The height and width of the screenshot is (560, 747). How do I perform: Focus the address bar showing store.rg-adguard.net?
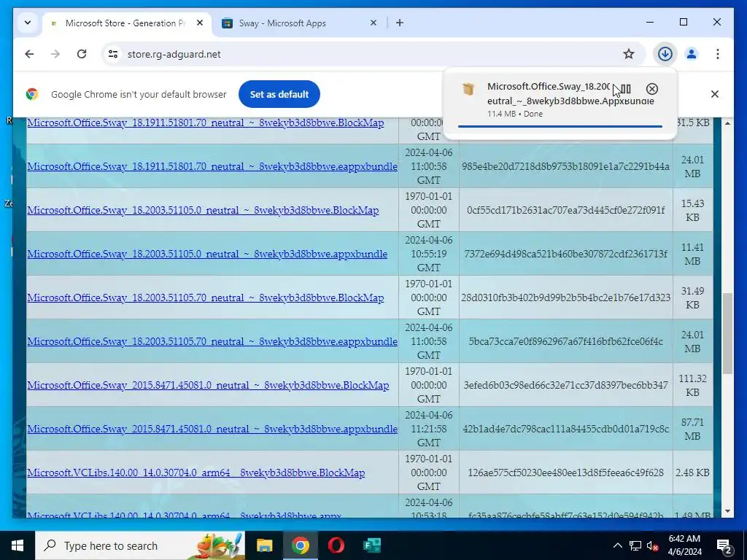pyautogui.click(x=371, y=54)
